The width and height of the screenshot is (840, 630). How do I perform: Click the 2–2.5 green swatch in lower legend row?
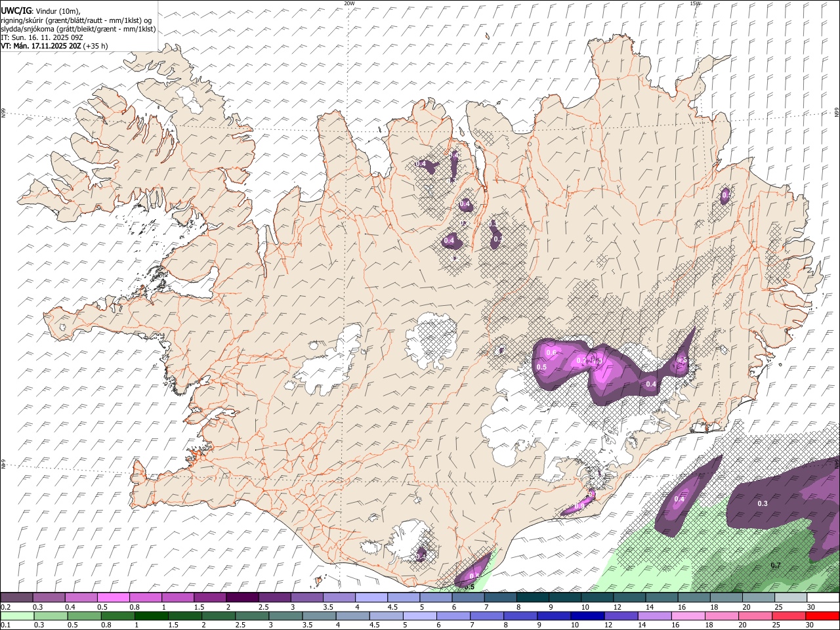pos(219,616)
